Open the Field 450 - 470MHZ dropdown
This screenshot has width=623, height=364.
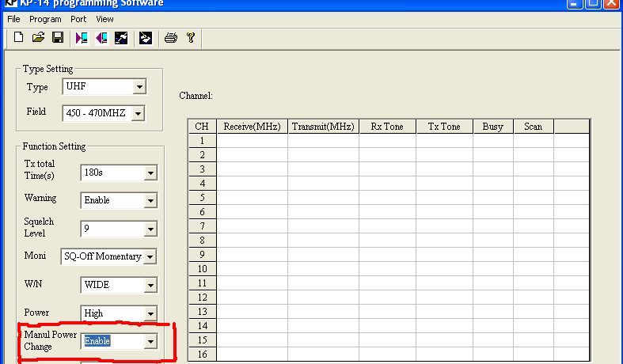point(138,114)
